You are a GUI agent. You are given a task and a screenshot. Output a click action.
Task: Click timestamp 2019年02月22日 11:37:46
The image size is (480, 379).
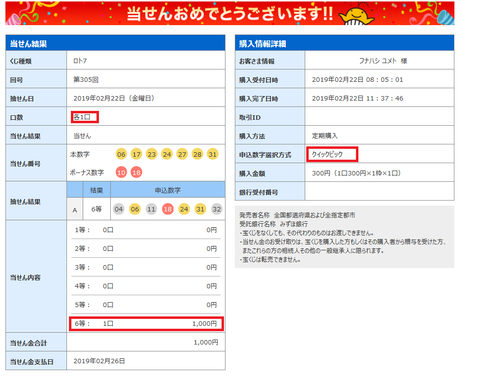click(357, 98)
